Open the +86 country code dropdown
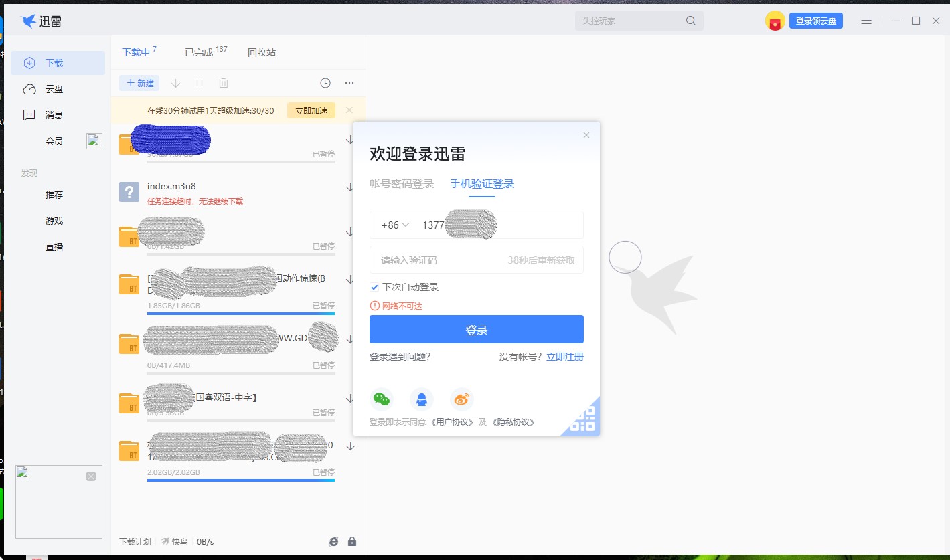Viewport: 950px width, 560px height. coord(394,224)
